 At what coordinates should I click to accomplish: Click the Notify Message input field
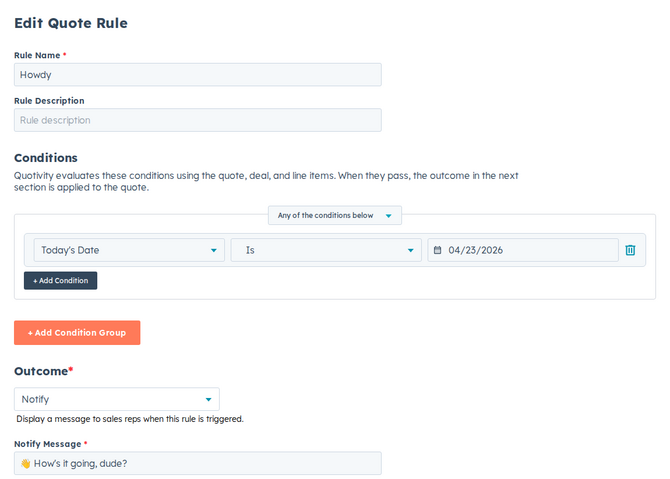coord(198,463)
